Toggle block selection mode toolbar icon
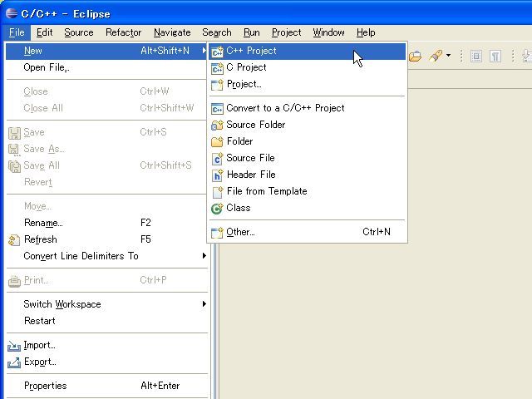 pyautogui.click(x=476, y=57)
